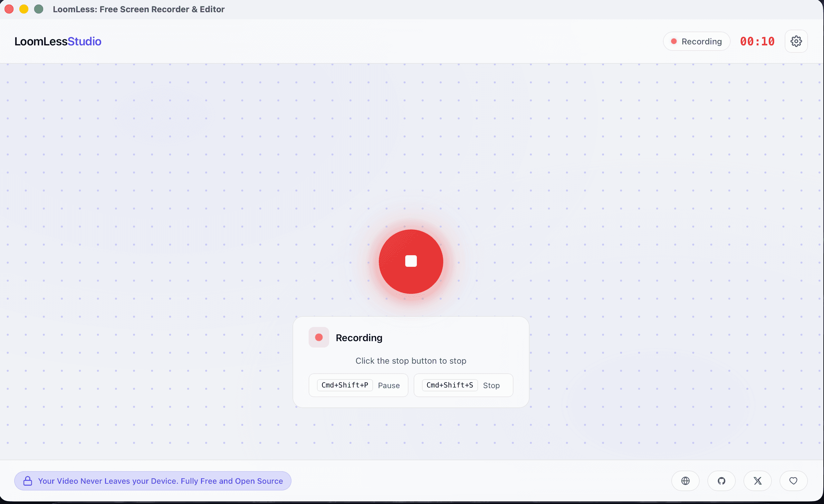The height and width of the screenshot is (504, 824).
Task: Click the red dot icon in Recording card
Action: tap(319, 337)
